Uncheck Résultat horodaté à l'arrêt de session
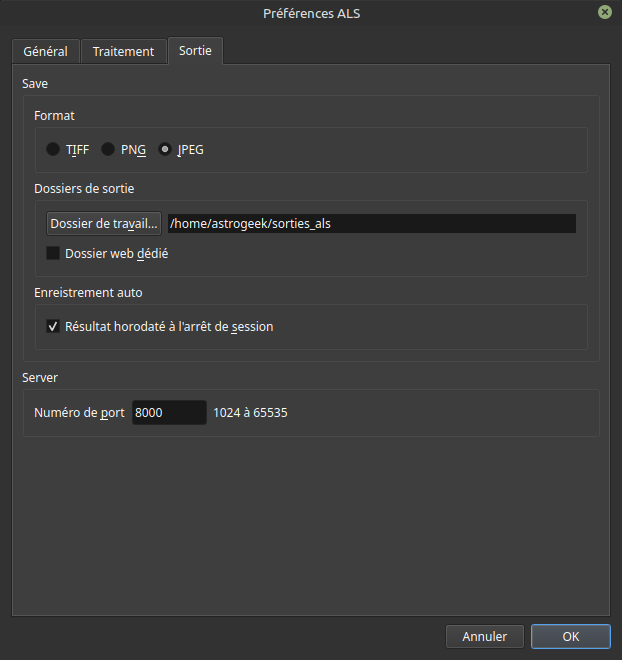Screen dimensions: 622x660 pos(54,326)
